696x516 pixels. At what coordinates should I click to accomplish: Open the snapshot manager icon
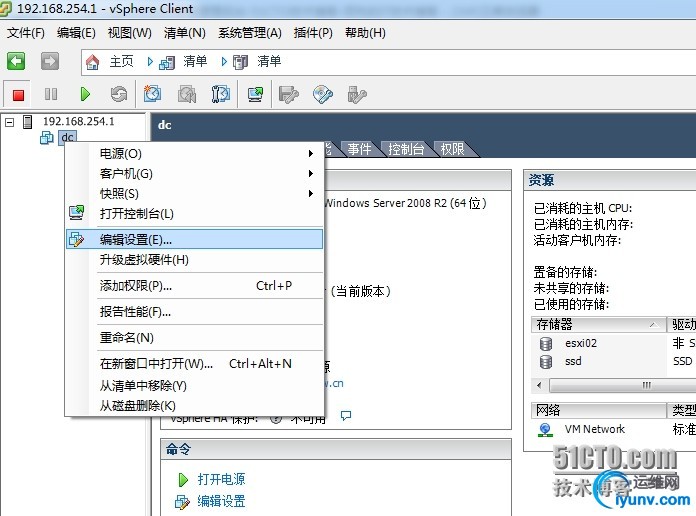tap(221, 94)
